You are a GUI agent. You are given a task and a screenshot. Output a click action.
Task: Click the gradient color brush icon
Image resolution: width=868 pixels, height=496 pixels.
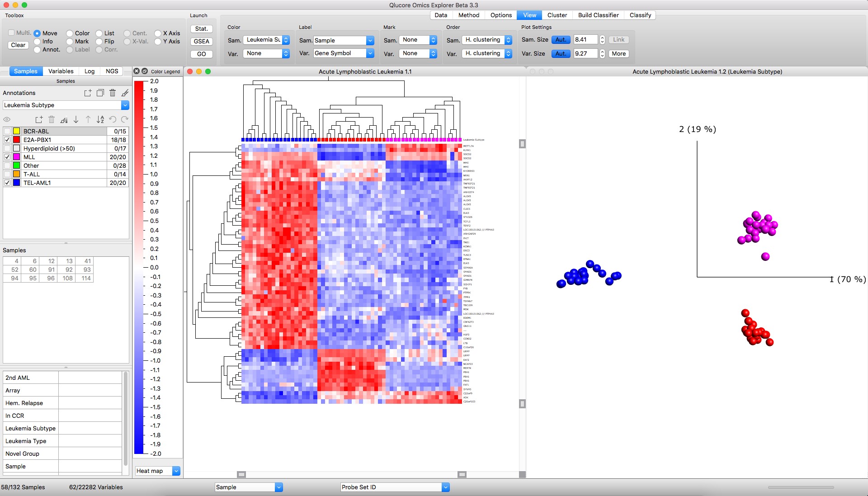[64, 119]
